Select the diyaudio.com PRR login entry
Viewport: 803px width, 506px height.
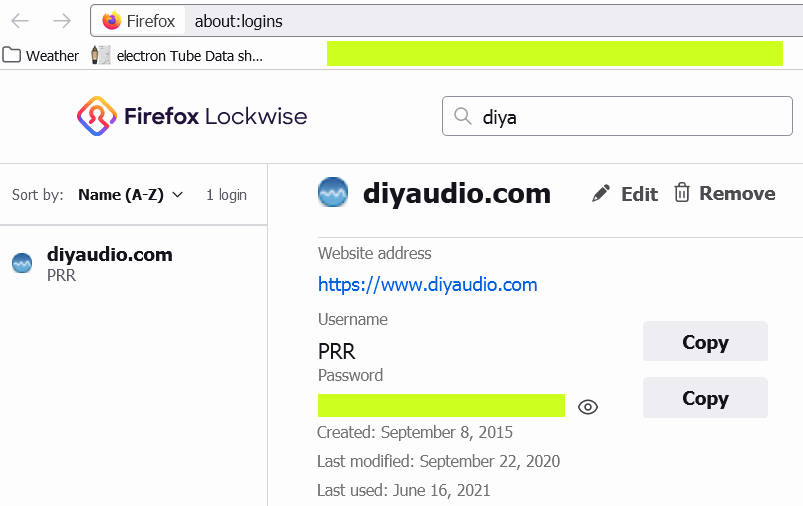[x=134, y=264]
